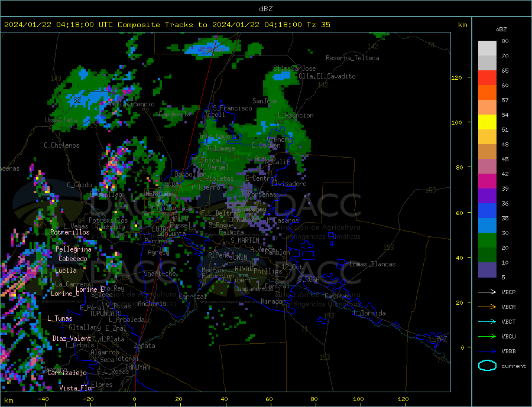Click the C_Guido label
Screen dimensions: 532x407
(79, 185)
